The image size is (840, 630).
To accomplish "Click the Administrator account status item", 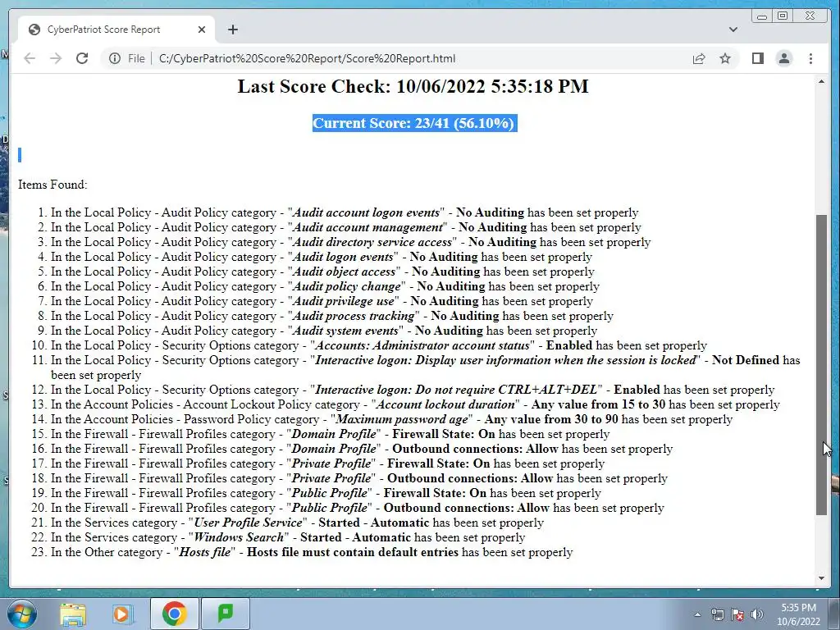I will [379, 345].
